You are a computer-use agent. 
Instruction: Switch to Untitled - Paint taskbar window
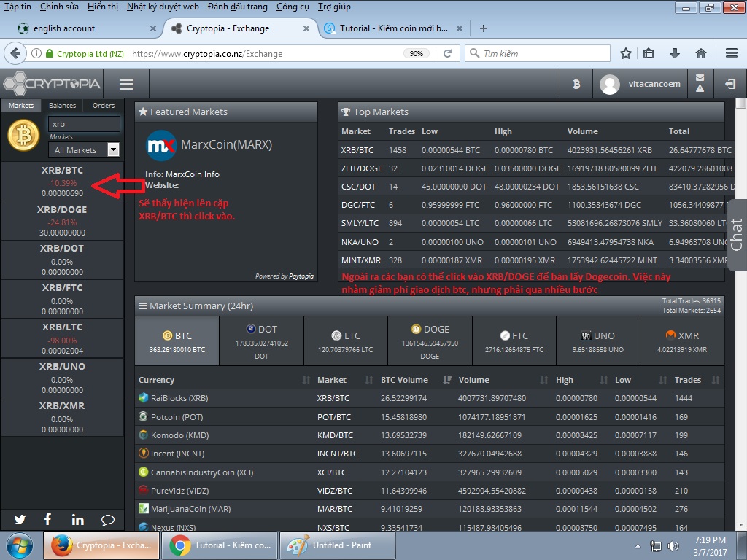click(x=337, y=545)
